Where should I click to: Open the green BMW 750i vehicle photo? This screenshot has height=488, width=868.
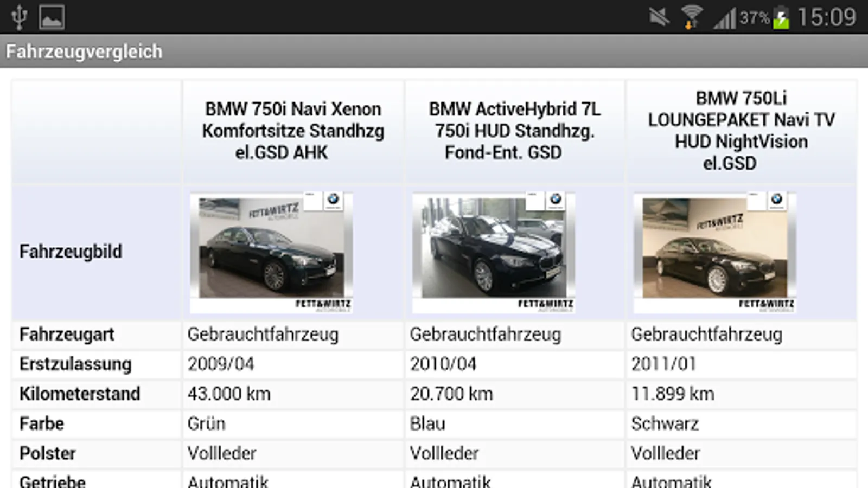(271, 253)
